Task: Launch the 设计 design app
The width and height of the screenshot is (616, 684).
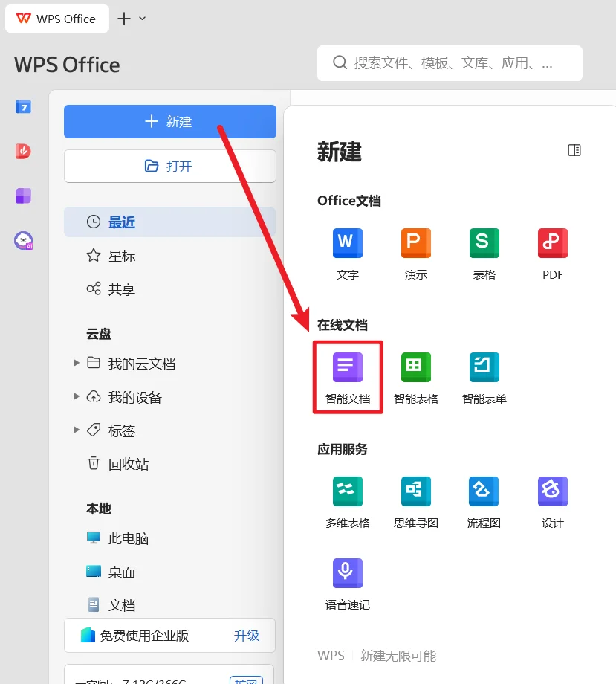Action: (552, 503)
